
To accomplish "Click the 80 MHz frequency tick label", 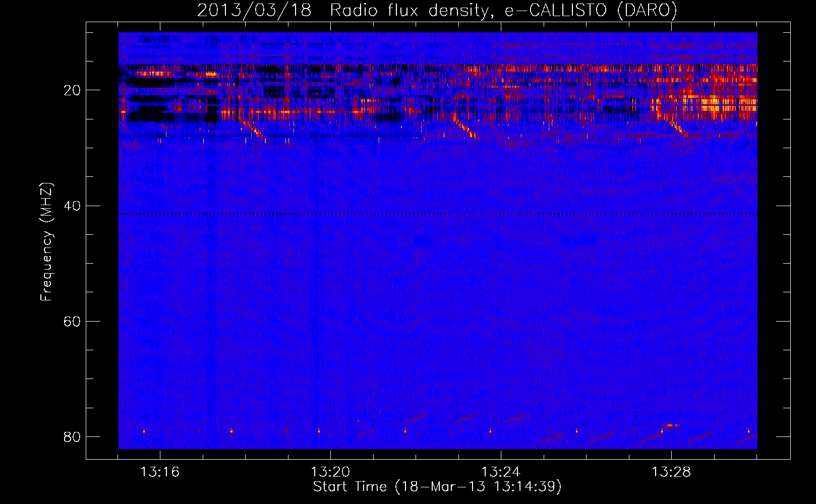I will tap(72, 436).
